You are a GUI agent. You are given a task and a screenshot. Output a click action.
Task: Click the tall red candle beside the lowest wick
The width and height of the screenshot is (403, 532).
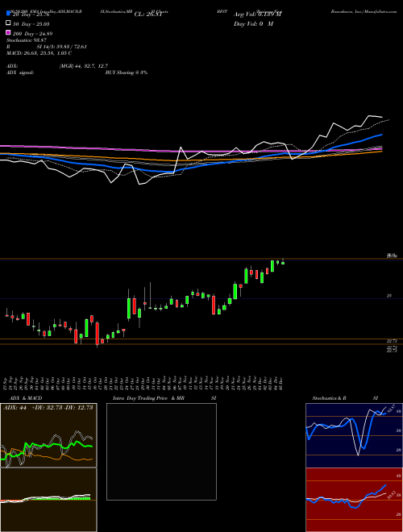tap(98, 334)
